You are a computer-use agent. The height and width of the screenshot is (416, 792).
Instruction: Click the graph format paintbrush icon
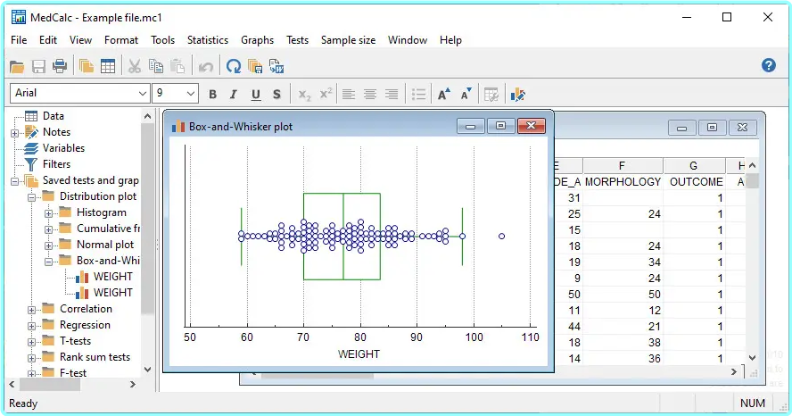point(518,94)
